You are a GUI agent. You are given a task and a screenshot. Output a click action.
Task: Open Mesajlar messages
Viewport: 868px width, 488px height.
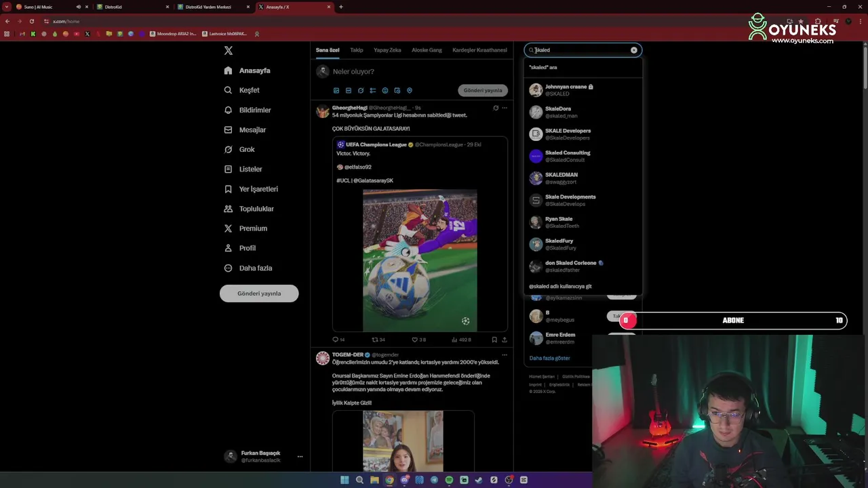coord(245,129)
